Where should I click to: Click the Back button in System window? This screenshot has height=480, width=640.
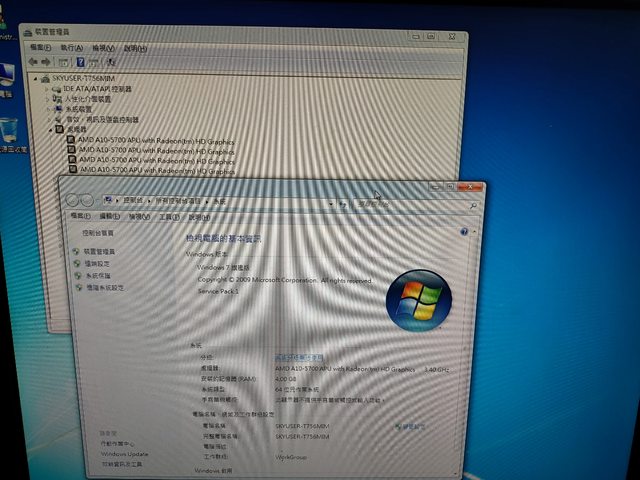(73, 200)
